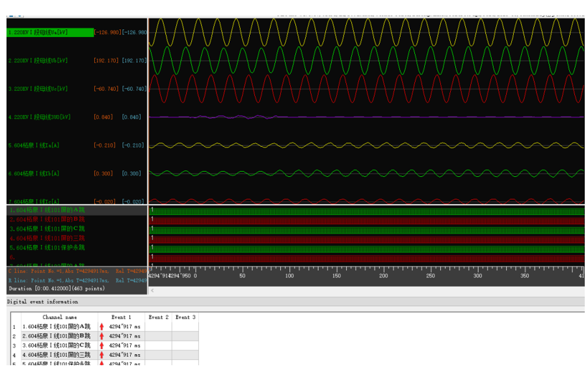Click the green Ib current waveform
Image resolution: width=588 pixels, height=388 pixels.
coord(366,174)
